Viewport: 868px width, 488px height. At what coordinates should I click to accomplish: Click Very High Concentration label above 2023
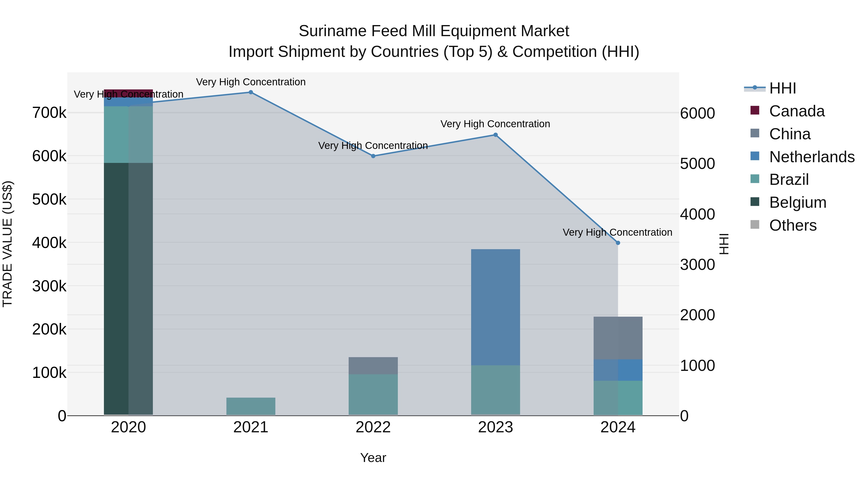tap(495, 124)
